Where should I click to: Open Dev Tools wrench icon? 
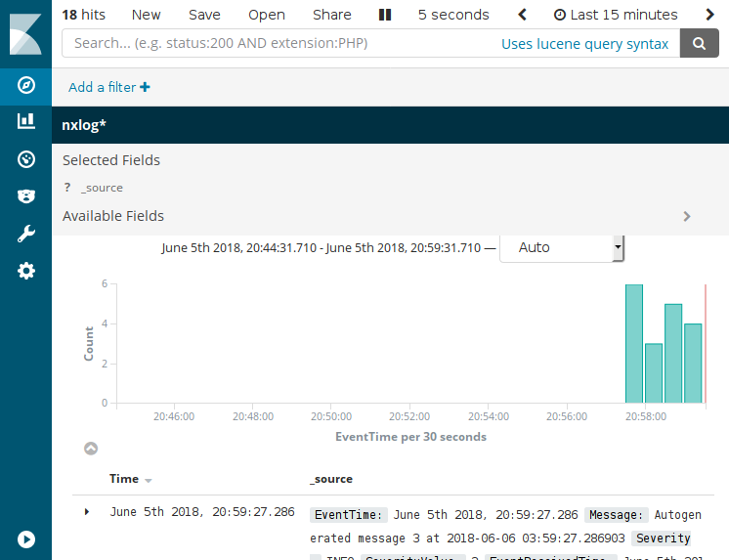26,234
